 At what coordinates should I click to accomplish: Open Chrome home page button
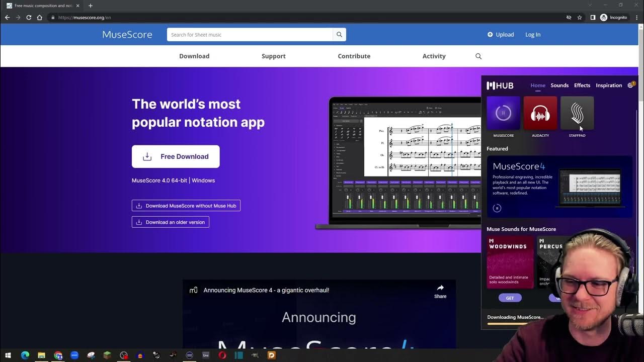pos(39,18)
